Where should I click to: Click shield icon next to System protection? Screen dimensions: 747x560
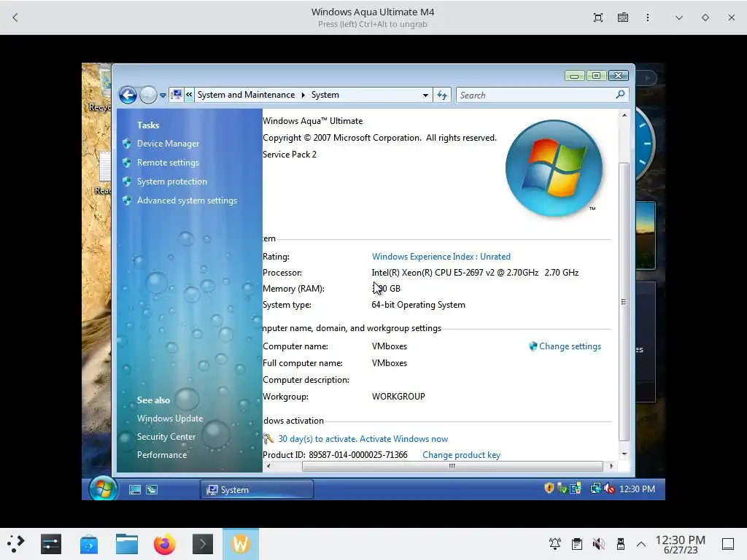(x=127, y=182)
